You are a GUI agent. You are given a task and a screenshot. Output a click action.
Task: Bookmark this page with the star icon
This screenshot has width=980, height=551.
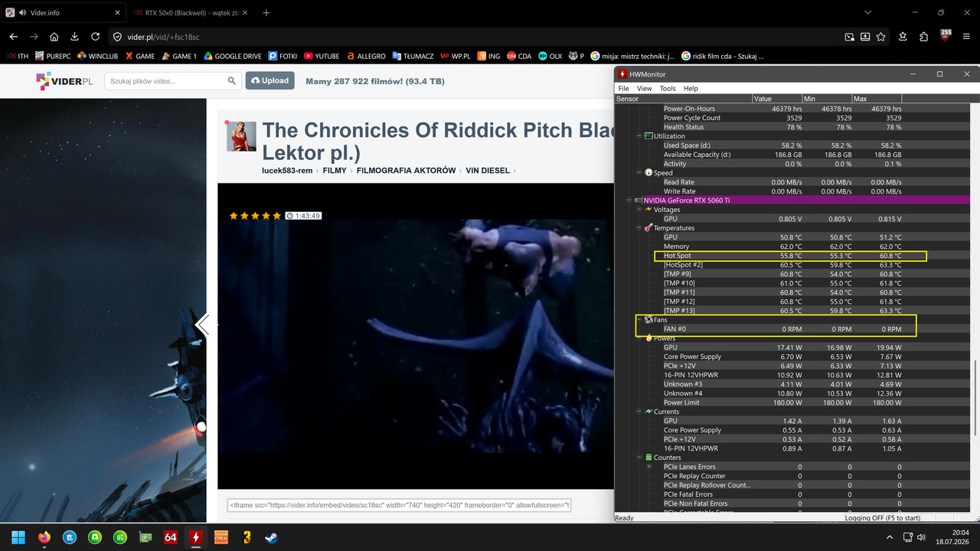[881, 37]
